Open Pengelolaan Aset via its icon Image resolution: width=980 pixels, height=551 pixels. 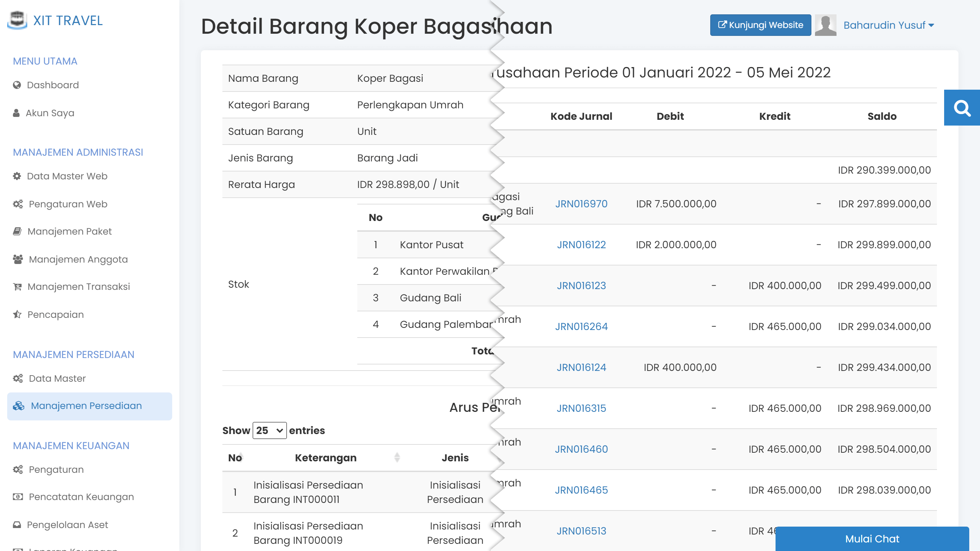click(x=17, y=524)
